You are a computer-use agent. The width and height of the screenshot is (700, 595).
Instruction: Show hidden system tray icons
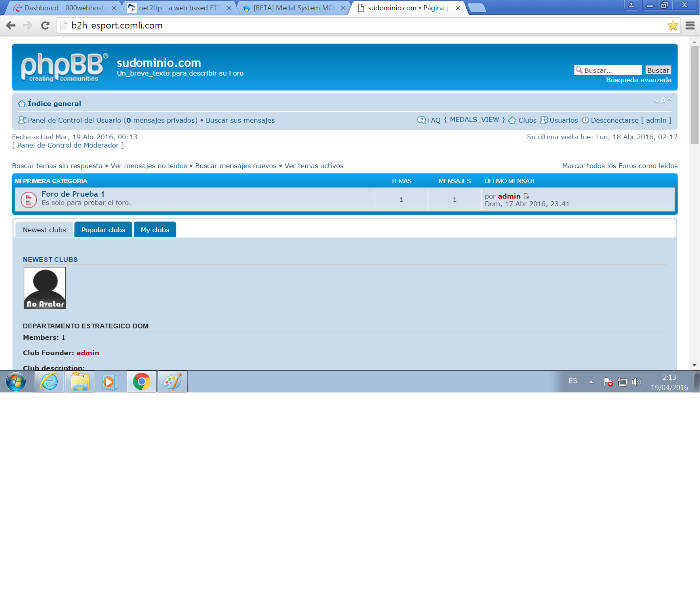(591, 382)
